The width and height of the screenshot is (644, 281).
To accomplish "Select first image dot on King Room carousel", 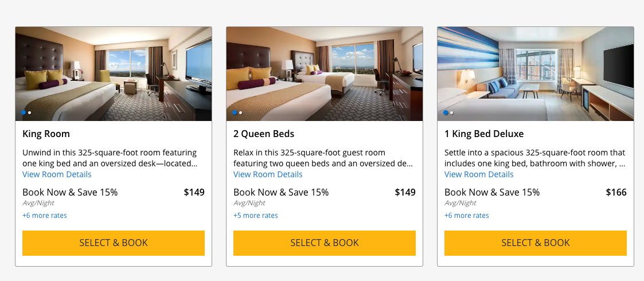I will (x=24, y=113).
